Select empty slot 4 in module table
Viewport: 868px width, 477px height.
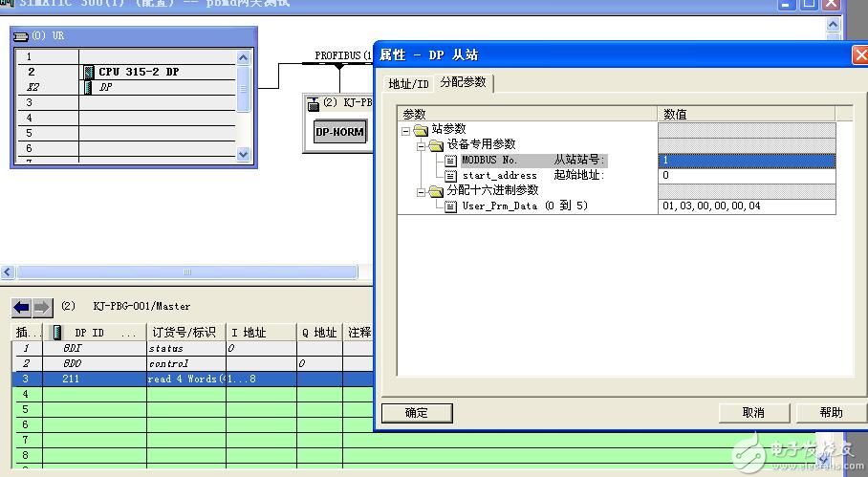click(193, 395)
